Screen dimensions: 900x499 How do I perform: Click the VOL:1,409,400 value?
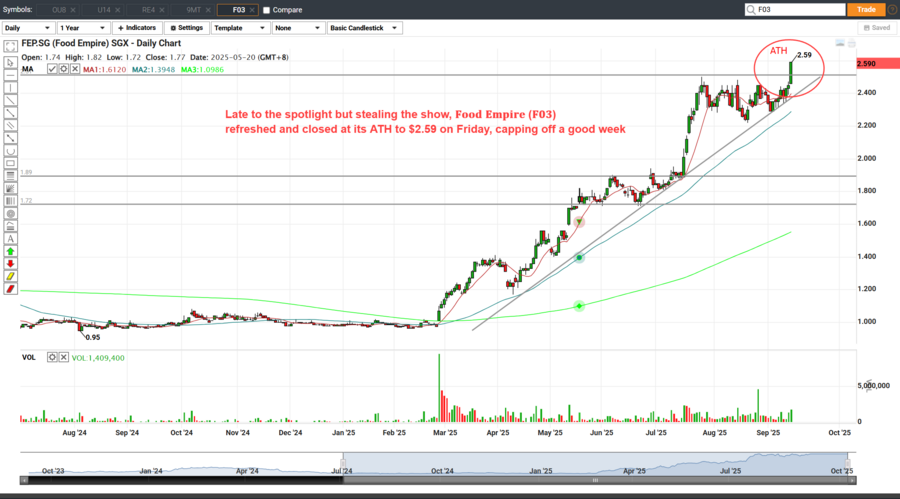pos(98,358)
